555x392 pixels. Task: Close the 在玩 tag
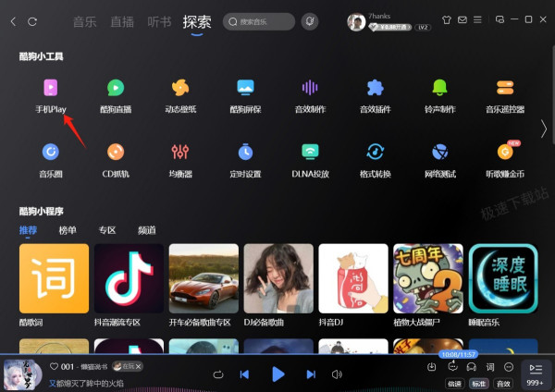(x=139, y=366)
